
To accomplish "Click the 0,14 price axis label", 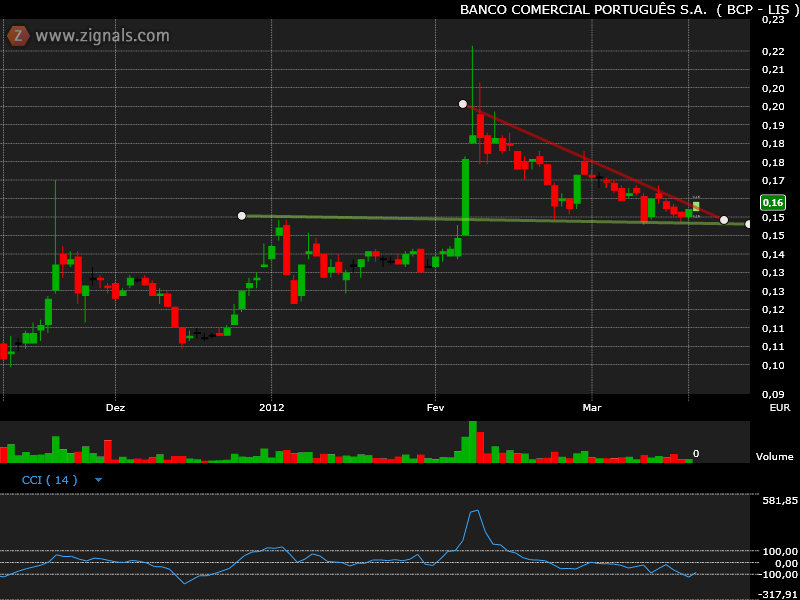I will tap(772, 254).
